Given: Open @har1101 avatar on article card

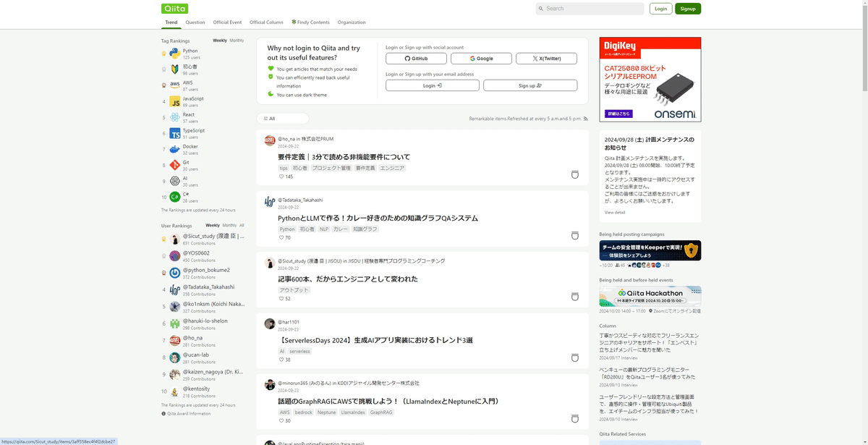Looking at the screenshot, I should click(x=270, y=323).
